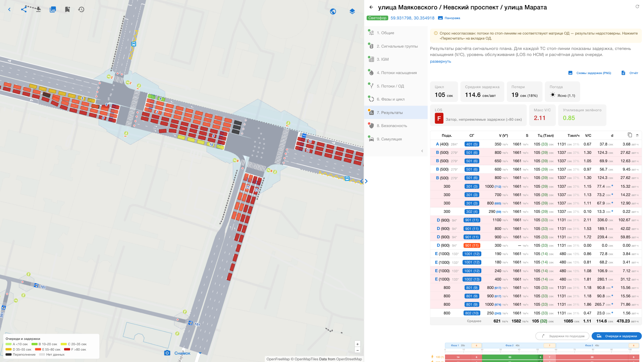Click the warning icon in the yellow banner
Image resolution: width=644 pixels, height=362 pixels.
coord(436,33)
